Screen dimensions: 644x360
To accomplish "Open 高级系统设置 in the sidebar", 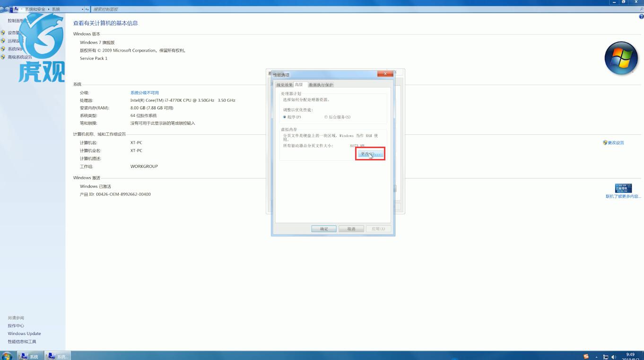I will 20,57.
